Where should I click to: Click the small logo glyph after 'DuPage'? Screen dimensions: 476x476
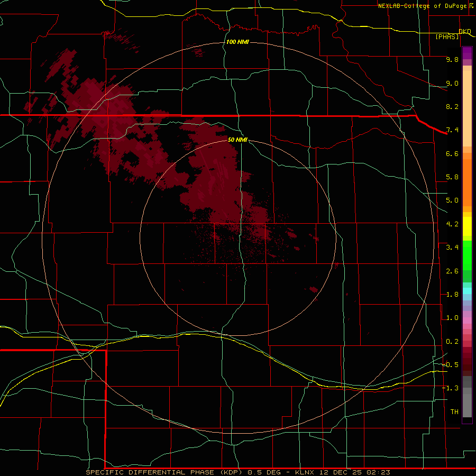pyautogui.click(x=471, y=6)
